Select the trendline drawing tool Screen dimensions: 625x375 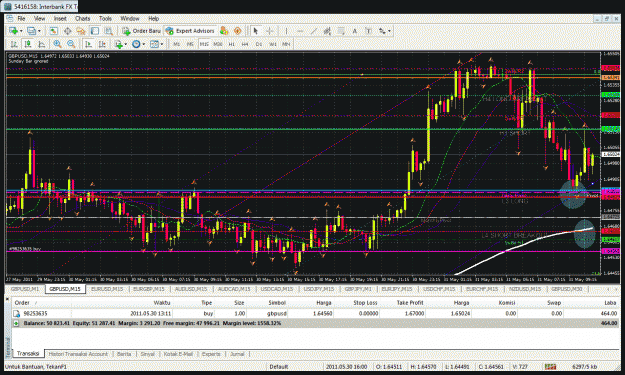314,31
